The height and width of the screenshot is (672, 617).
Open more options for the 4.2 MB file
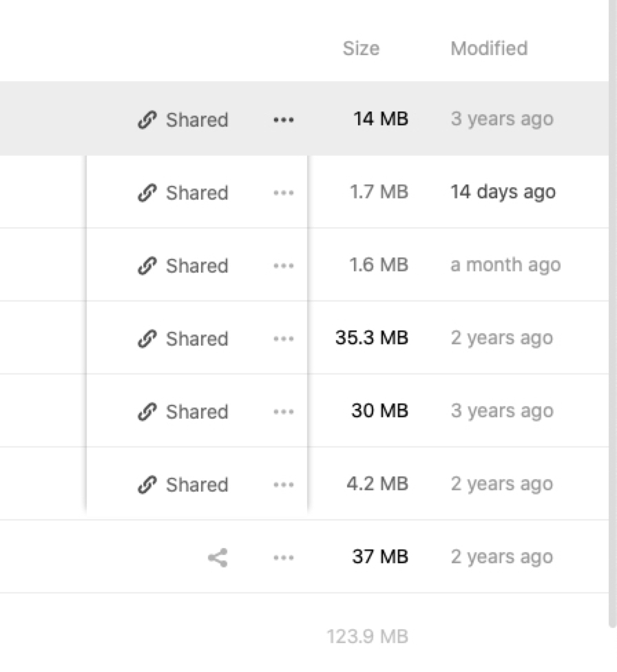click(283, 485)
